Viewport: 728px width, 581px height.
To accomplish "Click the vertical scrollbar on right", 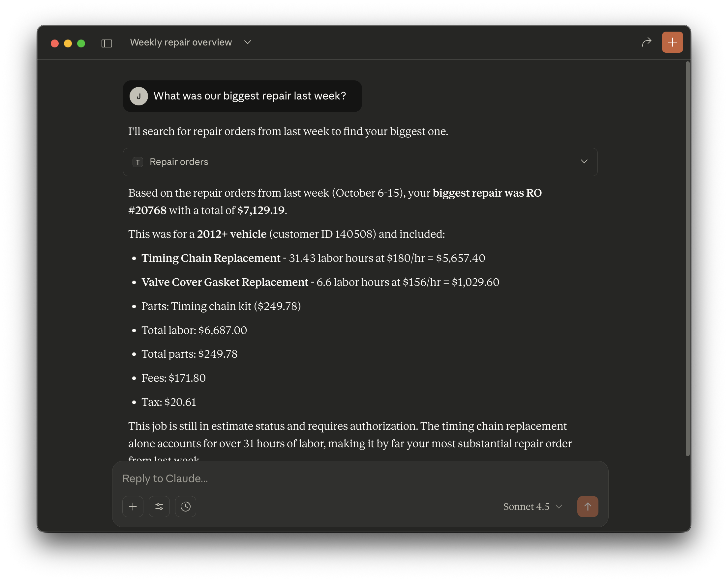I will pyautogui.click(x=687, y=258).
